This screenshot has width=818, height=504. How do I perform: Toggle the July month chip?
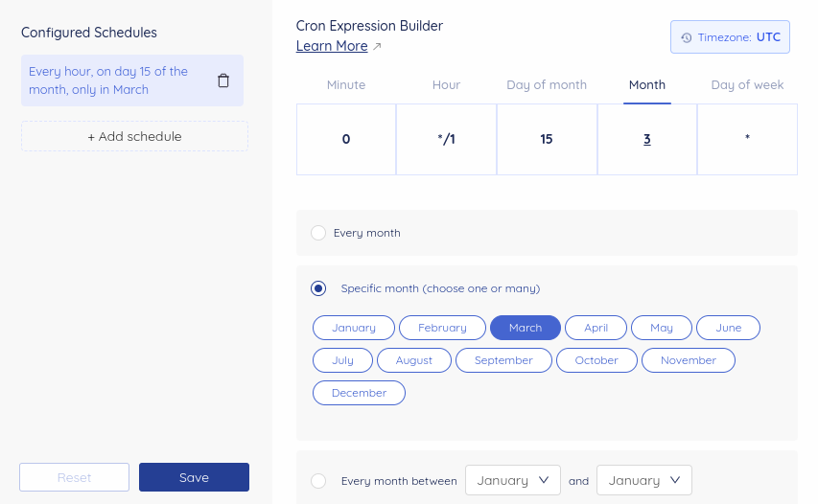pyautogui.click(x=342, y=360)
